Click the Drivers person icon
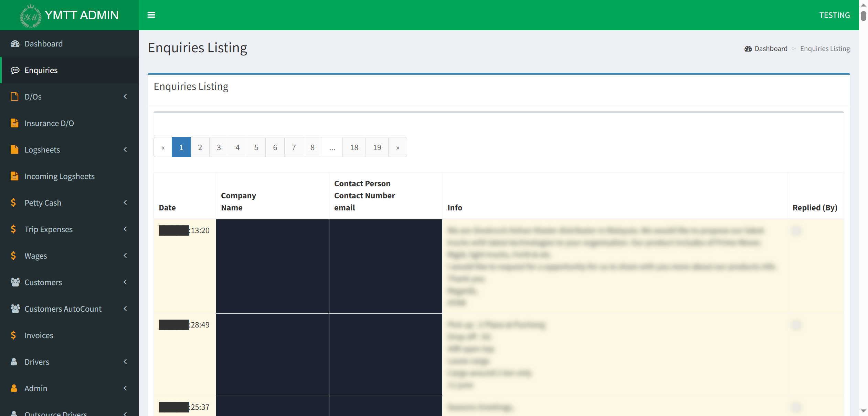The height and width of the screenshot is (416, 868). (14, 362)
